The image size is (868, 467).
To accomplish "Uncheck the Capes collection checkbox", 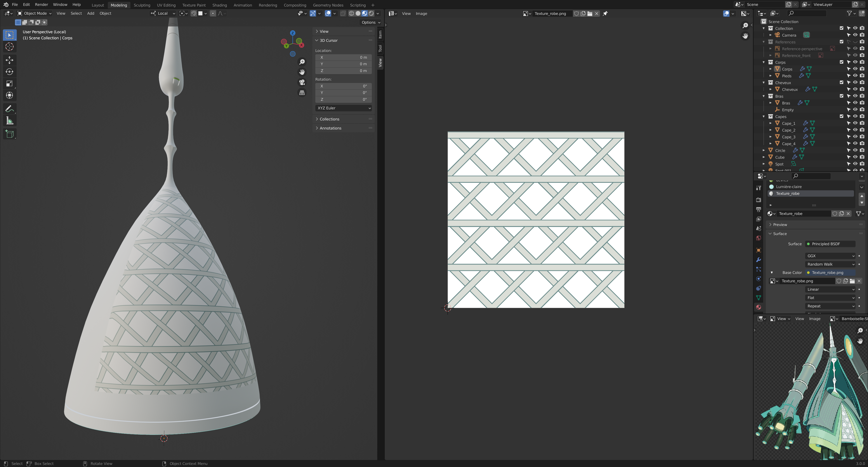I will click(841, 116).
